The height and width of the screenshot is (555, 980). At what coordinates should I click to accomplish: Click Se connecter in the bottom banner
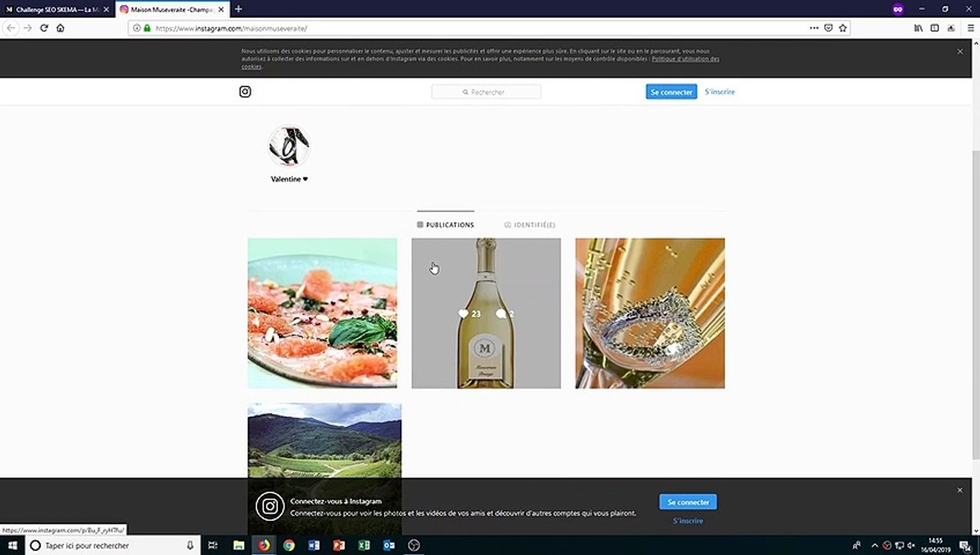(688, 502)
